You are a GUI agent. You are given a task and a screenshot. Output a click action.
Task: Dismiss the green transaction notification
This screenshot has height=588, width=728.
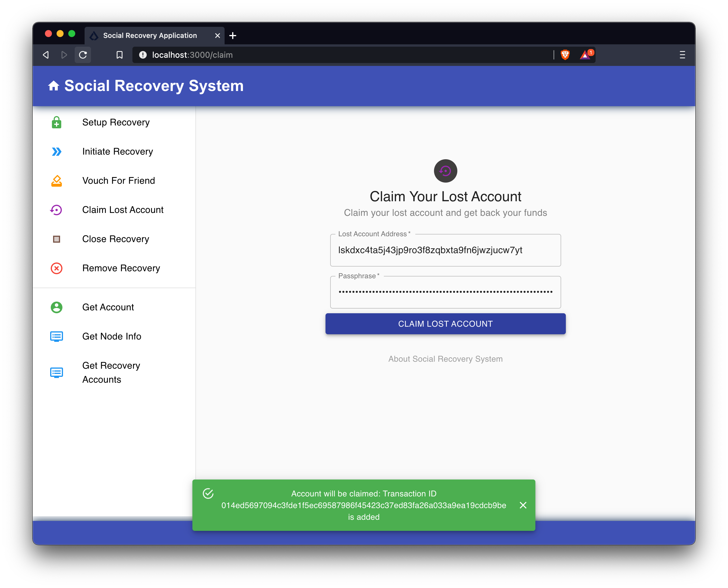tap(523, 505)
